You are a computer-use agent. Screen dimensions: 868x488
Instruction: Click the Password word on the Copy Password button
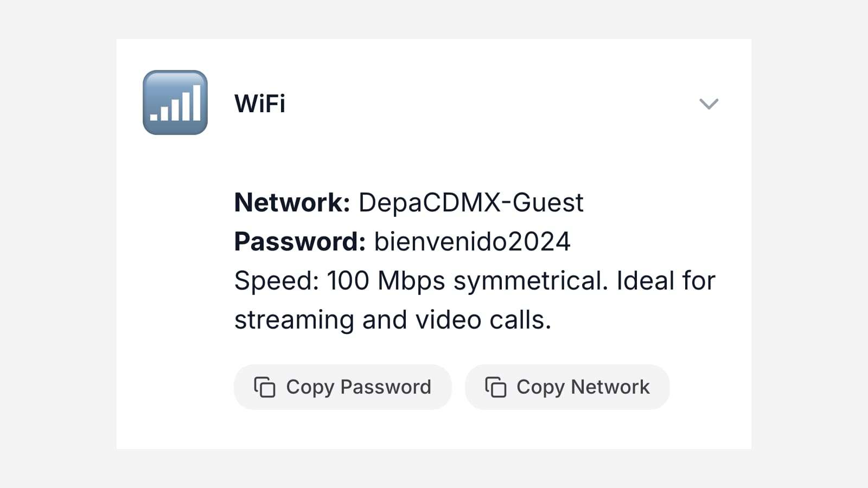point(386,387)
